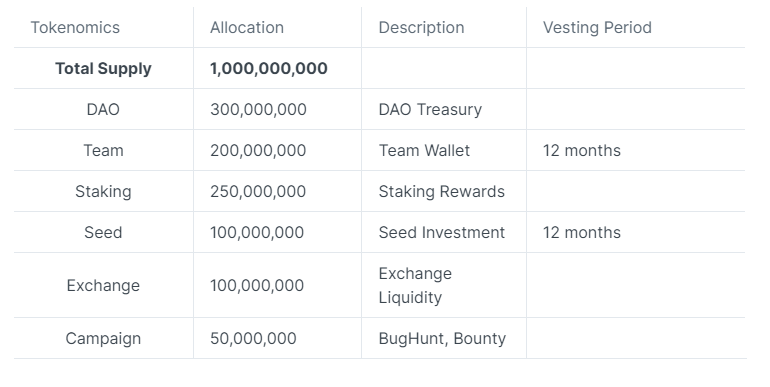Click the Seed Investment description
This screenshot has height=387, width=770.
point(441,232)
